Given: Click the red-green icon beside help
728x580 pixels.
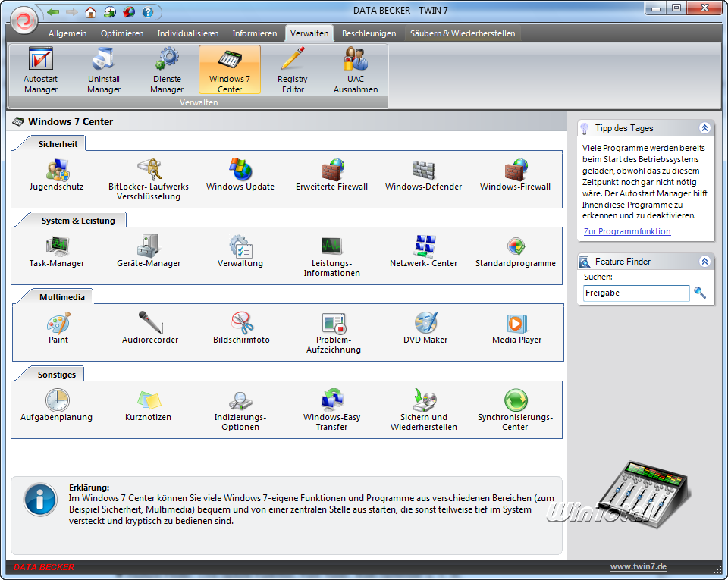Looking at the screenshot, I should point(129,12).
